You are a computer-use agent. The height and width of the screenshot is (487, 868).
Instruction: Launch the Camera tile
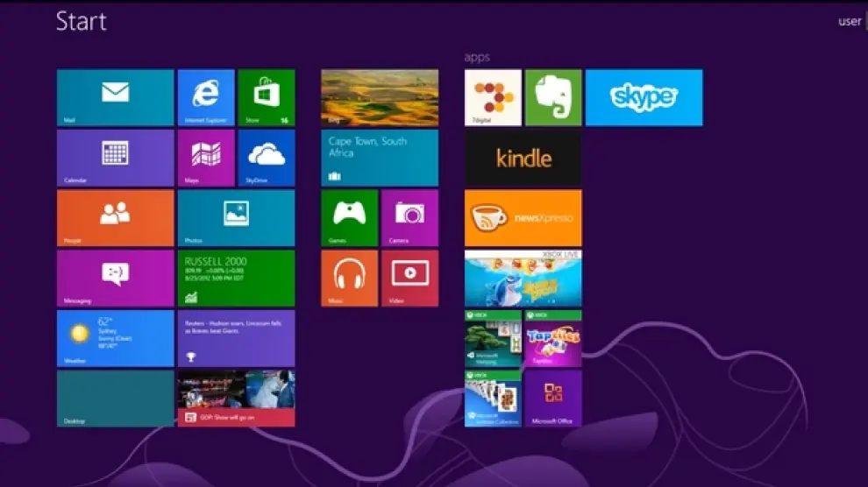409,218
